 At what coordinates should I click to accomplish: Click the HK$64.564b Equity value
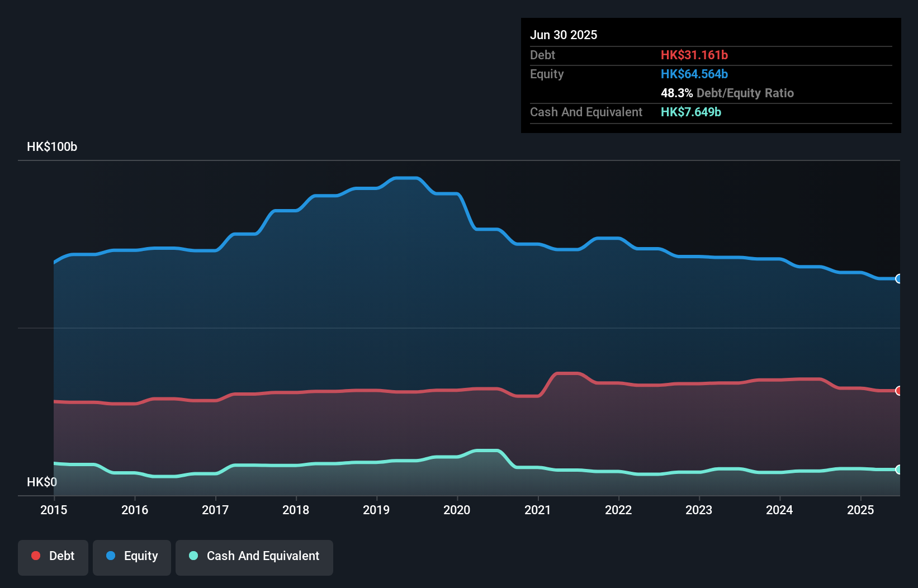(x=694, y=73)
